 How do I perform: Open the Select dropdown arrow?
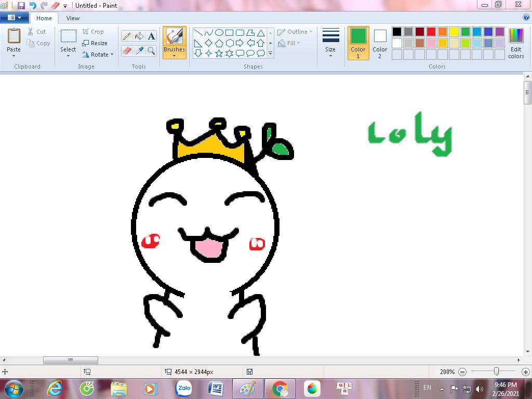pyautogui.click(x=68, y=56)
